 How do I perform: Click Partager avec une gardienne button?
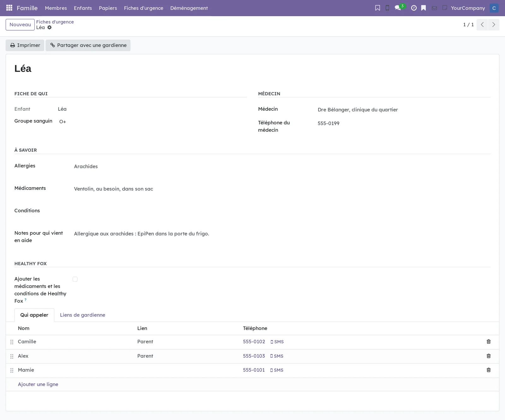click(88, 45)
